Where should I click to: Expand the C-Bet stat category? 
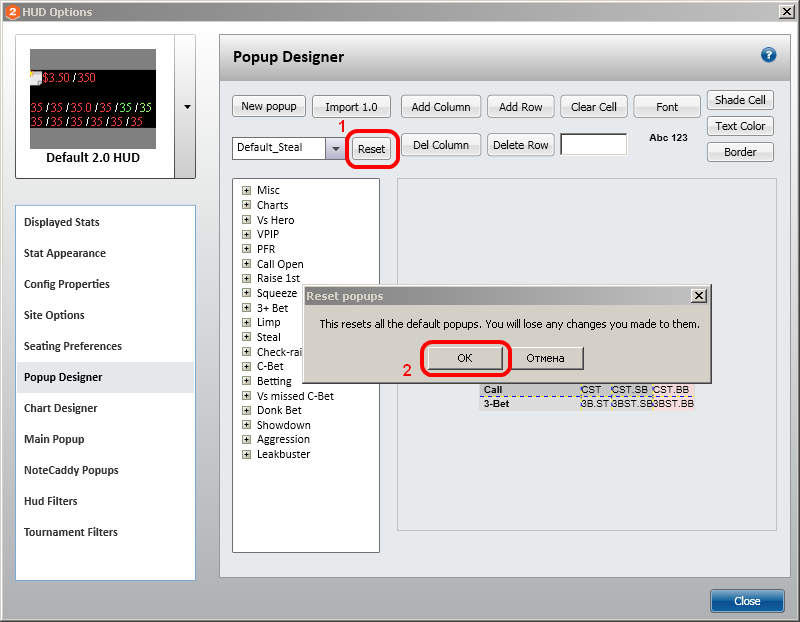246,366
